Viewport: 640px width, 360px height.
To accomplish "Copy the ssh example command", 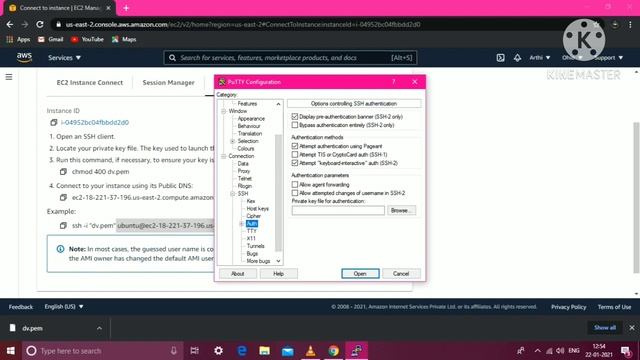I will [x=63, y=225].
